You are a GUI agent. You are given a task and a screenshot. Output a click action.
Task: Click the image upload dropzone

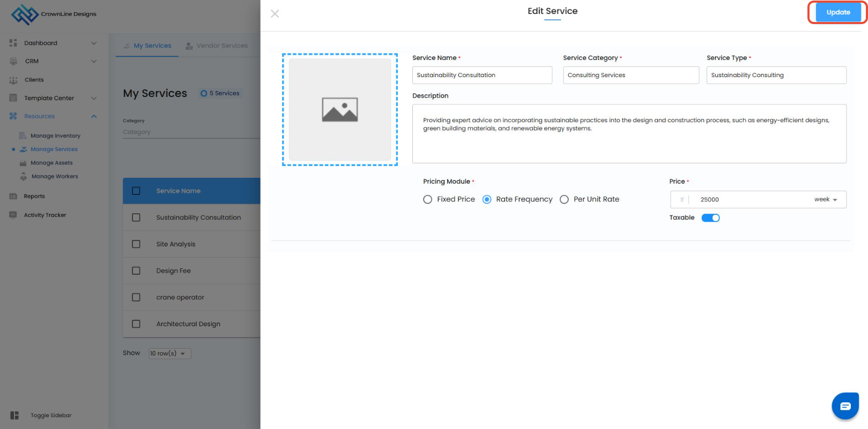coord(340,109)
